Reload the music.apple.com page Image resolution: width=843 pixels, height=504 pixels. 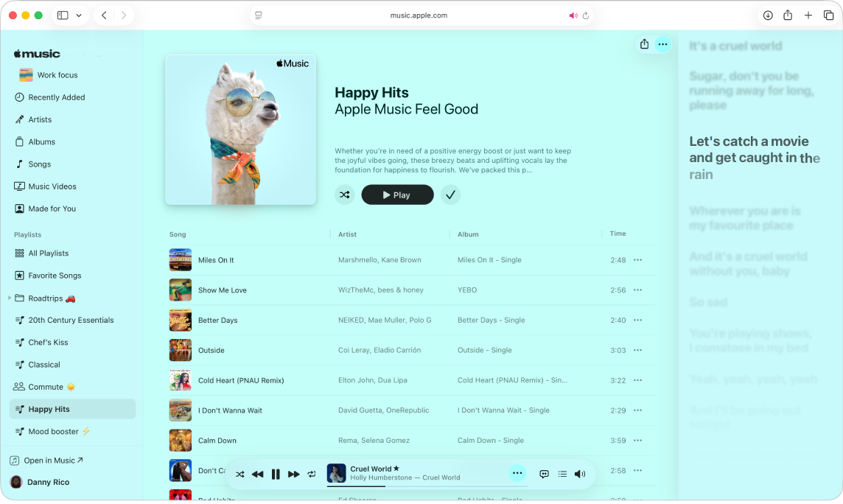coord(586,15)
